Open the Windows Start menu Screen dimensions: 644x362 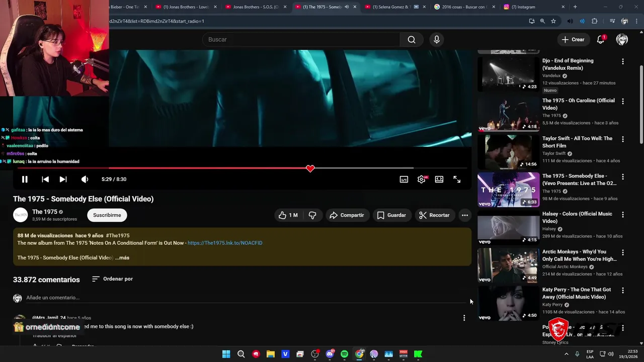[x=226, y=354]
